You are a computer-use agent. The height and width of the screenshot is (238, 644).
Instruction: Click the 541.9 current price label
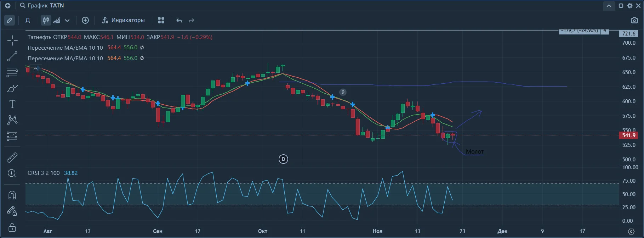pos(629,135)
